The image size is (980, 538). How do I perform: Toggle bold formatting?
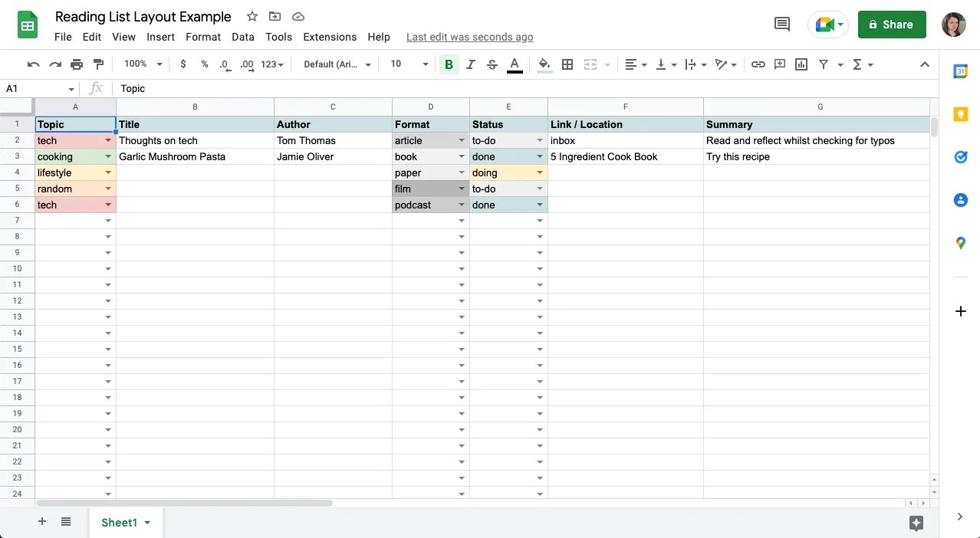[x=449, y=64]
